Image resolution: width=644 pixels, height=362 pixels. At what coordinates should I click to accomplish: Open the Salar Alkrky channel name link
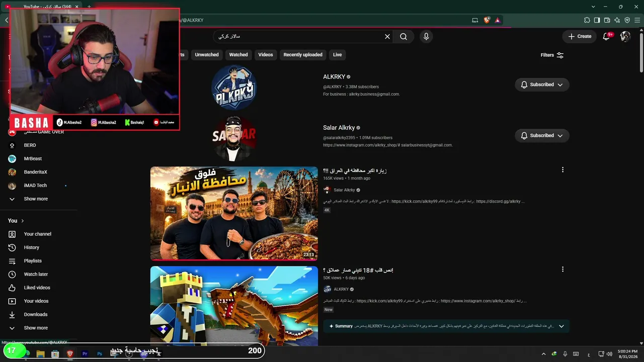pyautogui.click(x=339, y=128)
